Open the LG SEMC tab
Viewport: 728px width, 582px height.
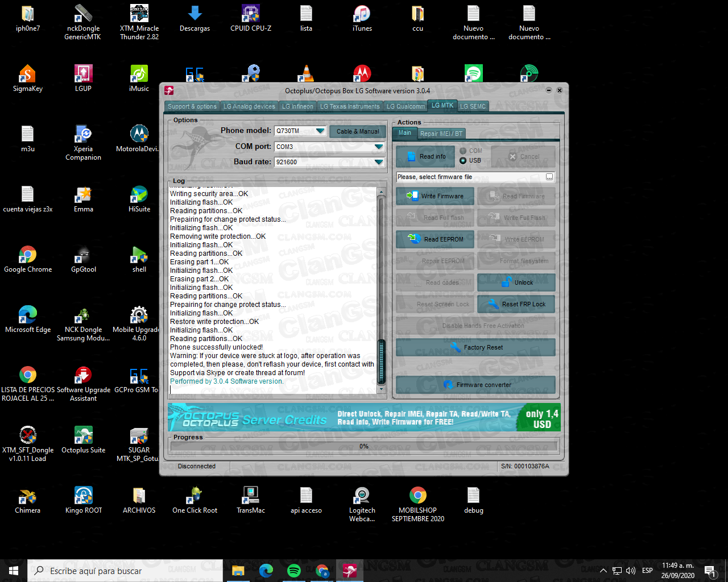tap(473, 106)
